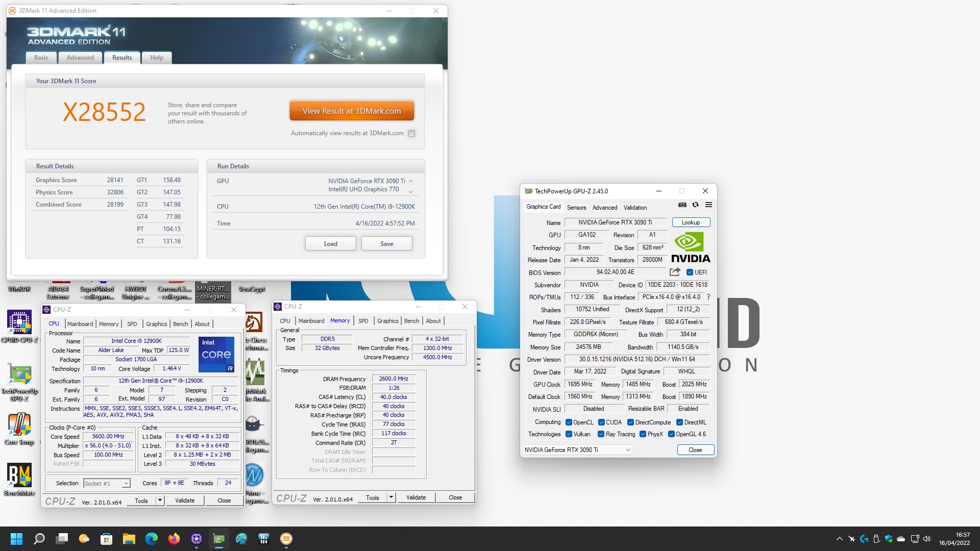Click the Tools button in CPU-Z CPU window
This screenshot has width=980, height=551.
tap(141, 500)
